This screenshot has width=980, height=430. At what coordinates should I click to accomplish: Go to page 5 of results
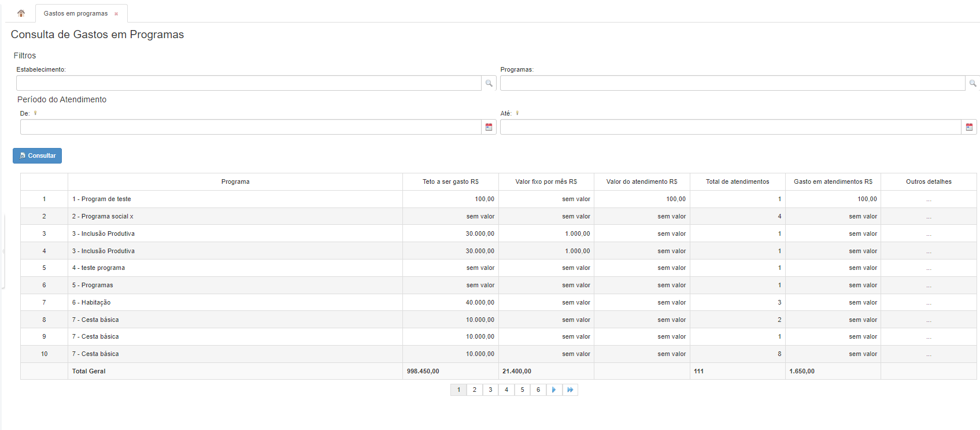pyautogui.click(x=522, y=390)
